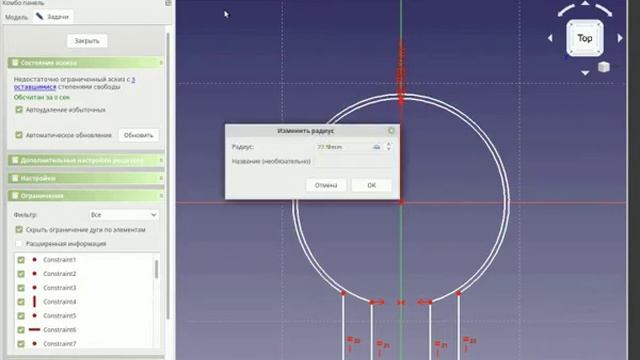Viewport: 640px width, 360px height.
Task: Select the red coincident point at the arc's right end
Action: [458, 293]
